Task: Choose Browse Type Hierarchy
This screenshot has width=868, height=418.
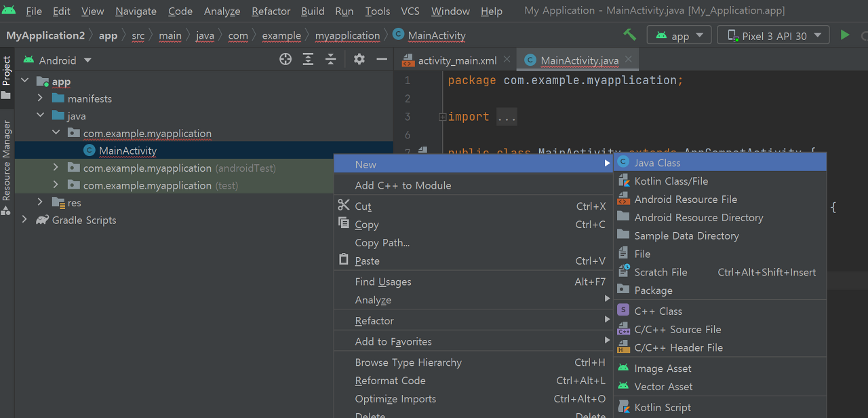Action: pyautogui.click(x=473, y=362)
